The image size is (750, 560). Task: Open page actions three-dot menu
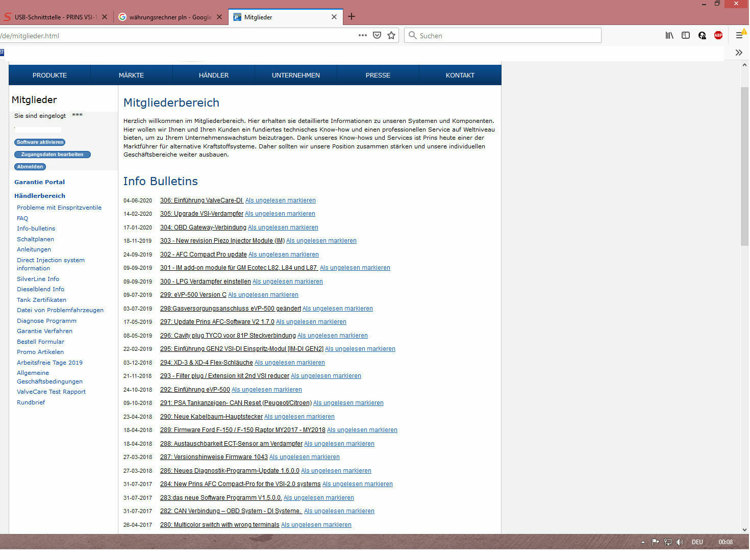(x=362, y=35)
